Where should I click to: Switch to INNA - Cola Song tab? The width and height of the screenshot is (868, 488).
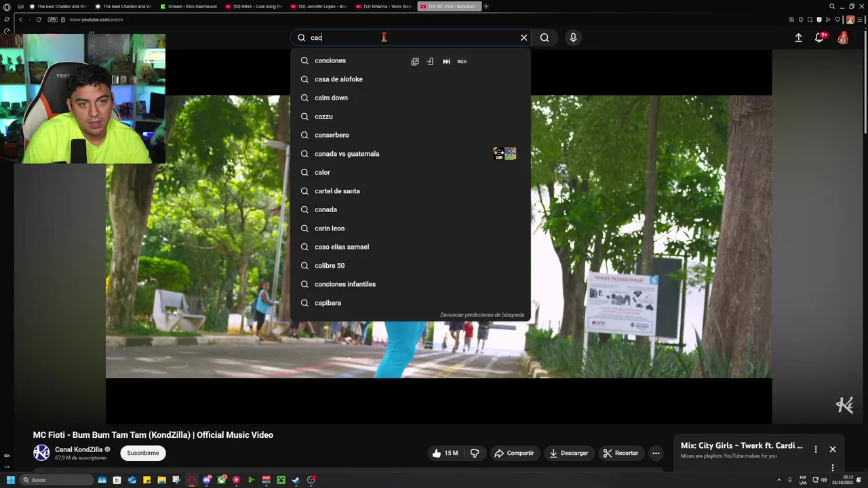point(254,6)
